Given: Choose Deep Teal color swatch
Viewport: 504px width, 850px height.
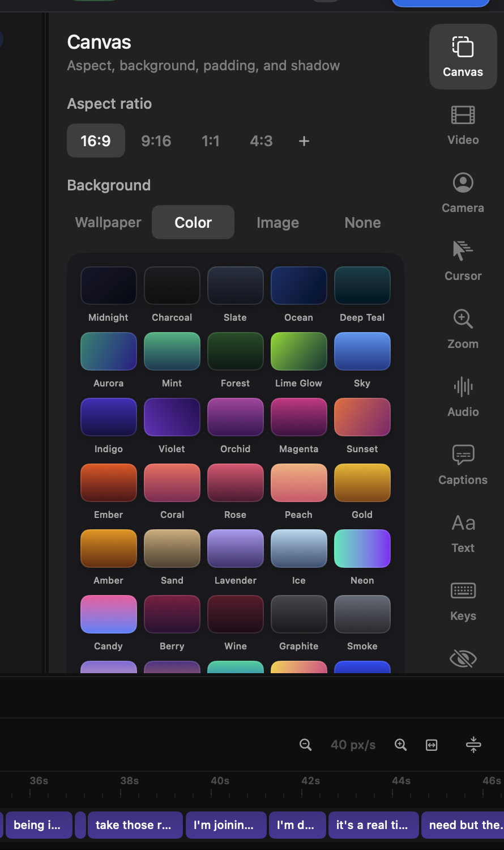Looking at the screenshot, I should [x=362, y=286].
